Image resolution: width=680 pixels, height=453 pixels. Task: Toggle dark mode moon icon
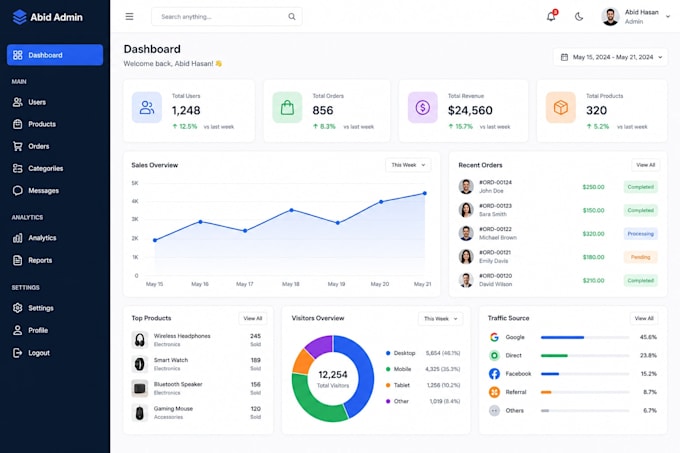pos(579,16)
